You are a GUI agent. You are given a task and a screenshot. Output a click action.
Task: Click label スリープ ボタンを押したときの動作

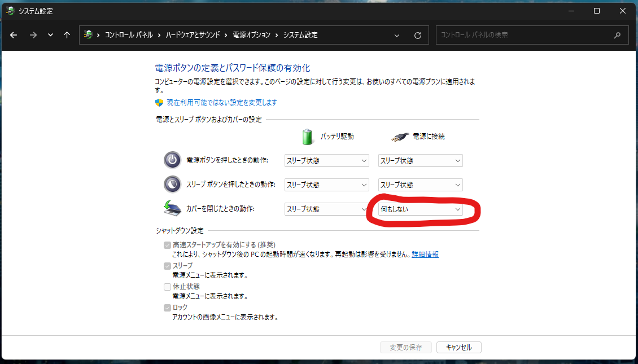(231, 185)
